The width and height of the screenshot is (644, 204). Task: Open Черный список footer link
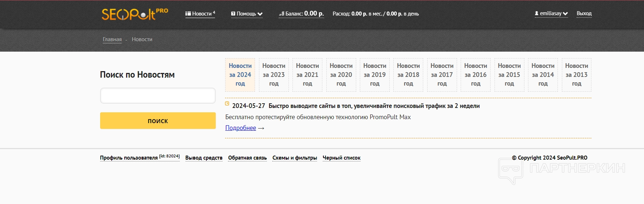point(341,158)
